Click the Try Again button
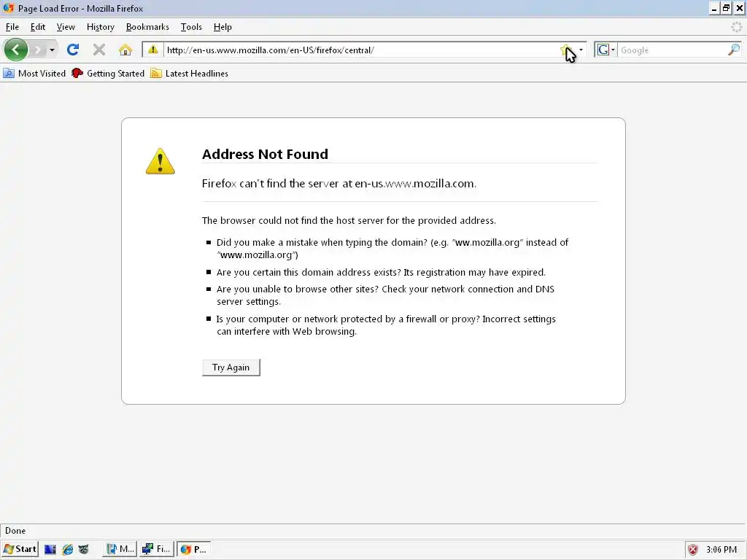 pyautogui.click(x=231, y=367)
